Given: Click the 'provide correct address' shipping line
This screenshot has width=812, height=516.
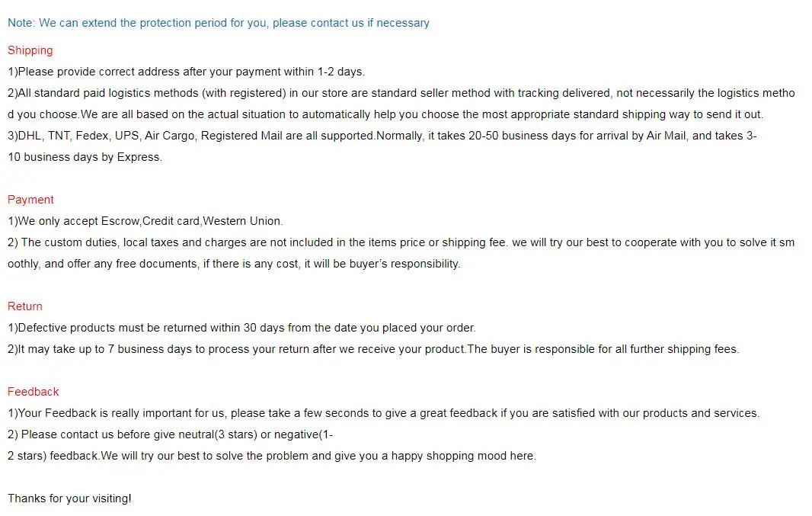Looking at the screenshot, I should (186, 72).
